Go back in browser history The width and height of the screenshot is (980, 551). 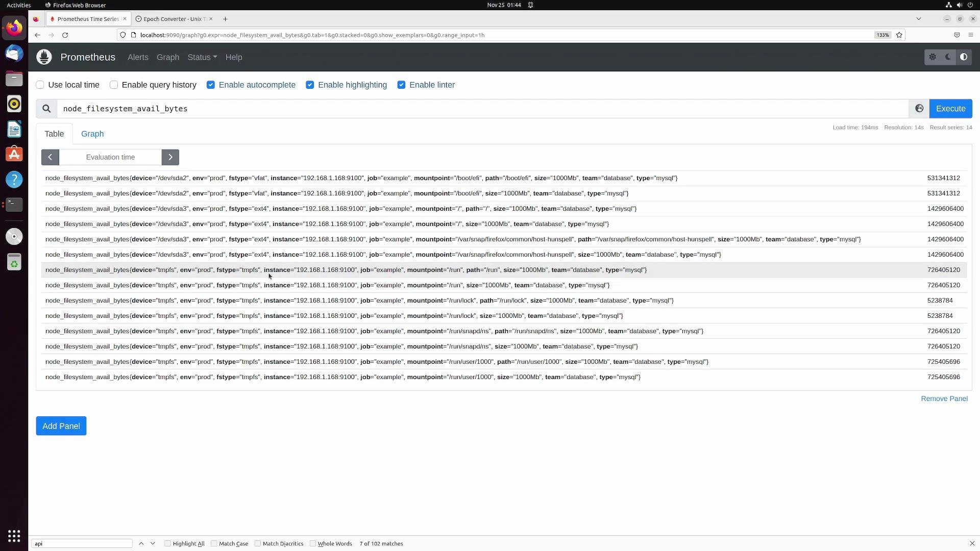pyautogui.click(x=37, y=35)
